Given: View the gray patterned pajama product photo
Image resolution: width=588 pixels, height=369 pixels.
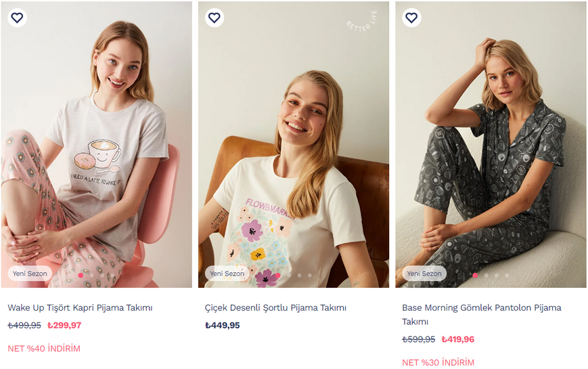Looking at the screenshot, I should point(491,144).
